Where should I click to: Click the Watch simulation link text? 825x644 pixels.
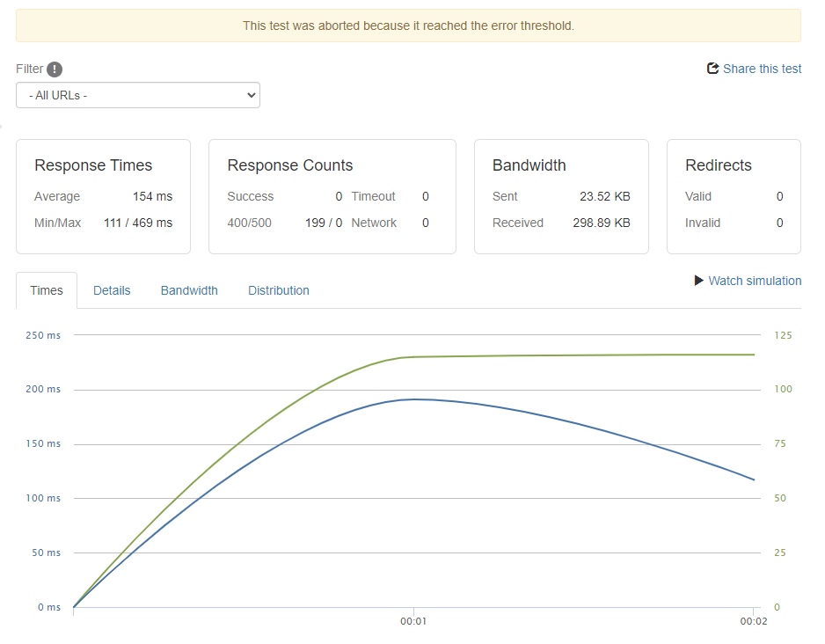(755, 281)
